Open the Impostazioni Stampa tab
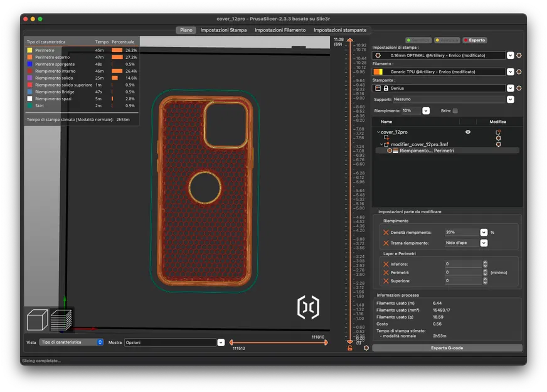Viewport: 547px width, 392px height. coord(223,30)
